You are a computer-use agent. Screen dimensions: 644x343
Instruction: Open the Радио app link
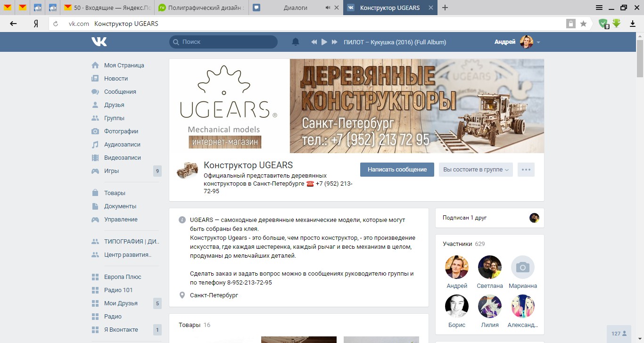click(113, 317)
